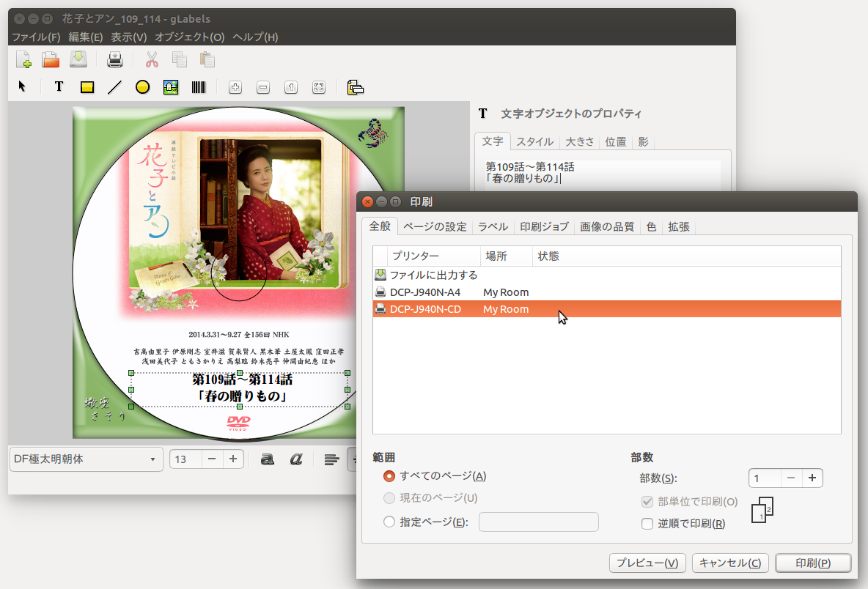
Task: Select すべてのページ radio button
Action: tap(389, 476)
